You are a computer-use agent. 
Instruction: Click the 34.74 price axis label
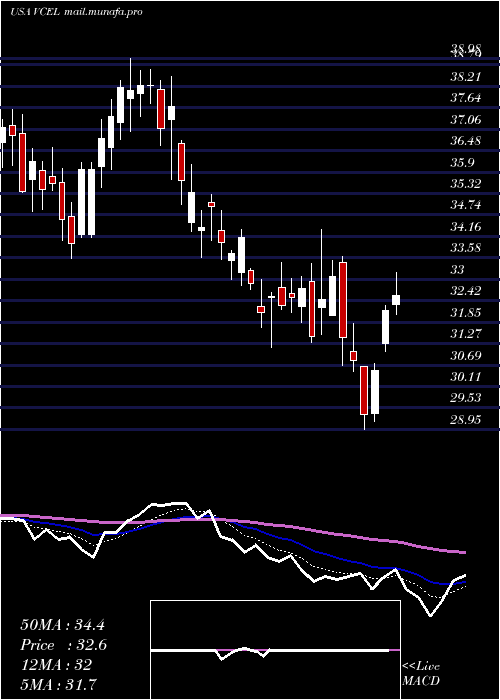466,205
